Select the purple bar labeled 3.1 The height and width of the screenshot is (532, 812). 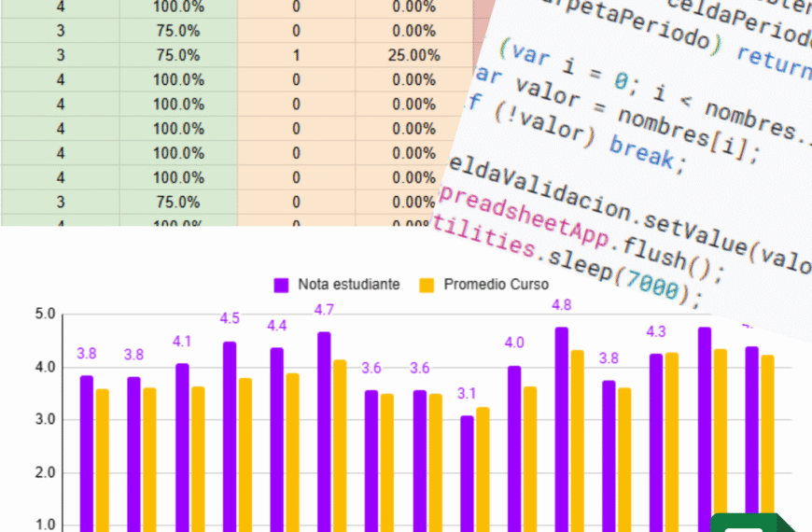467,474
